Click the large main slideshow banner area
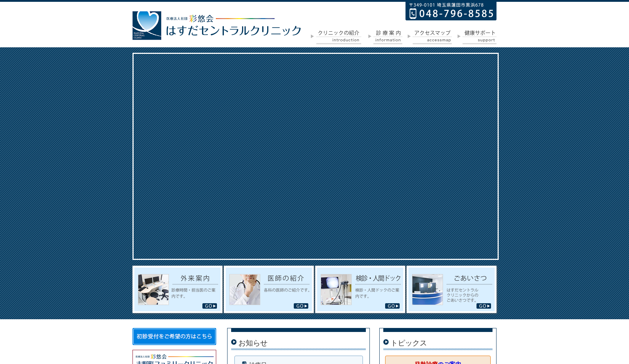This screenshot has width=629, height=364. pyautogui.click(x=315, y=156)
